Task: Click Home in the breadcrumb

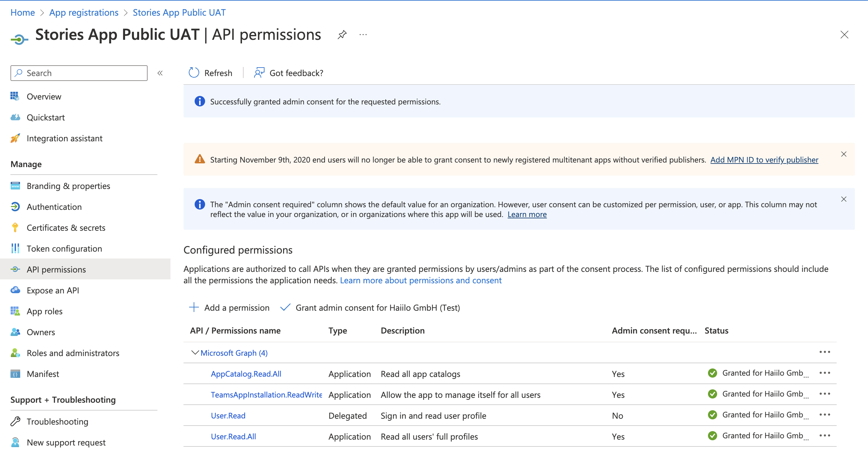Action: (23, 12)
